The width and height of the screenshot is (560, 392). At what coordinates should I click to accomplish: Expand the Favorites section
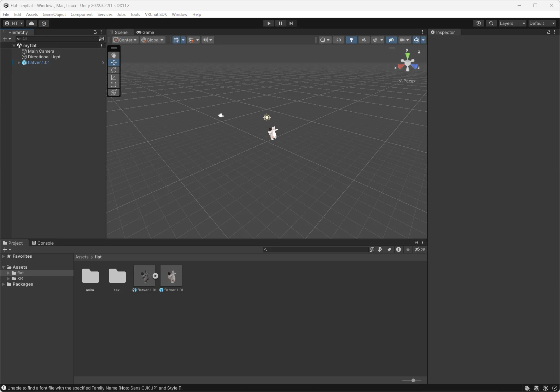coord(4,256)
